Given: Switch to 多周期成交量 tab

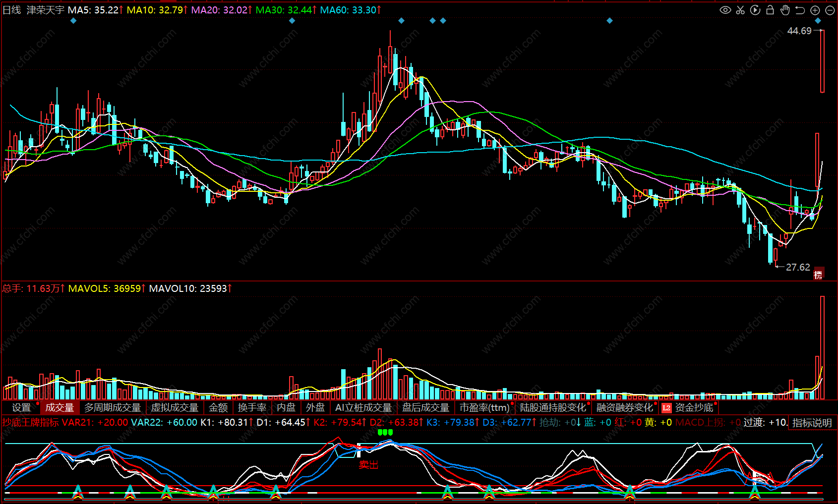Looking at the screenshot, I should [113, 407].
